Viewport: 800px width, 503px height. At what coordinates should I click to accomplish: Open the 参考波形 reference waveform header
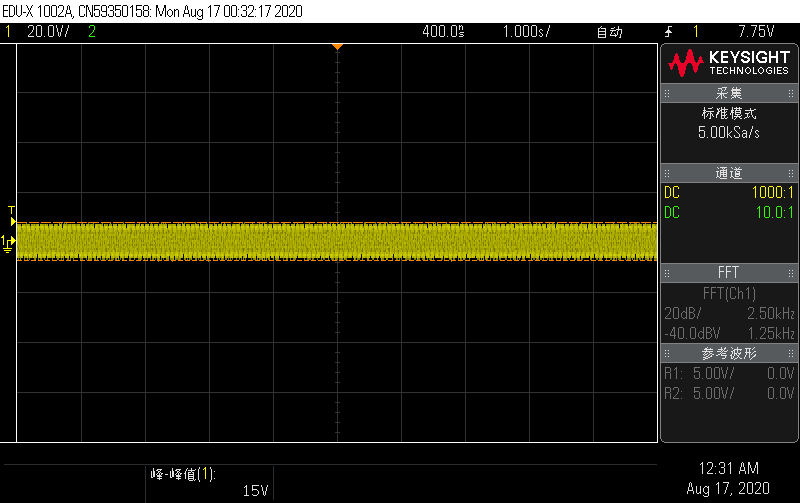(729, 353)
